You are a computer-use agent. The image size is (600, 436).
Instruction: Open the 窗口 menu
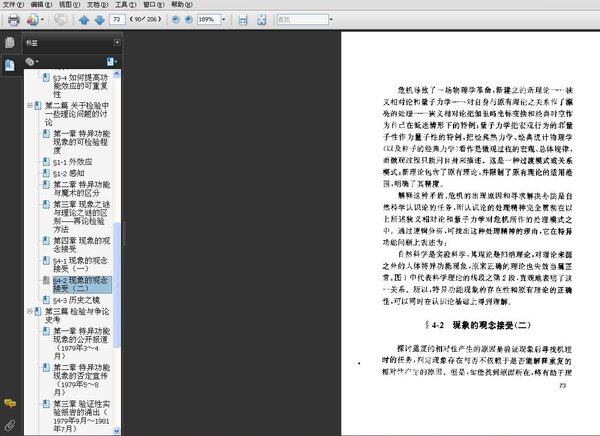click(153, 5)
